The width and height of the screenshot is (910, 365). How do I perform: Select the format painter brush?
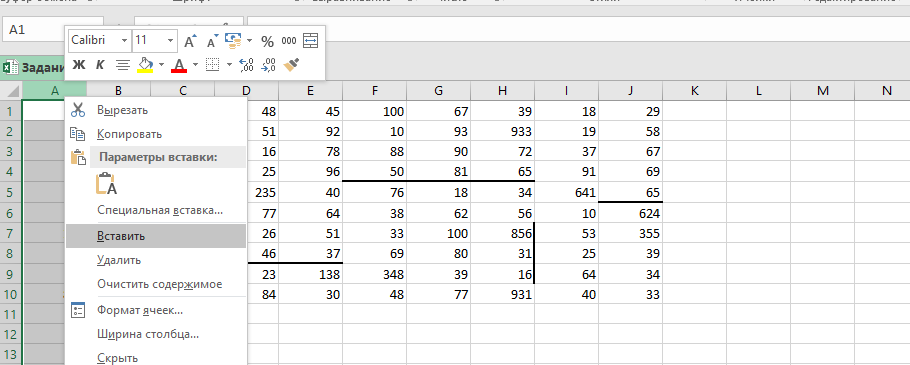pyautogui.click(x=291, y=65)
